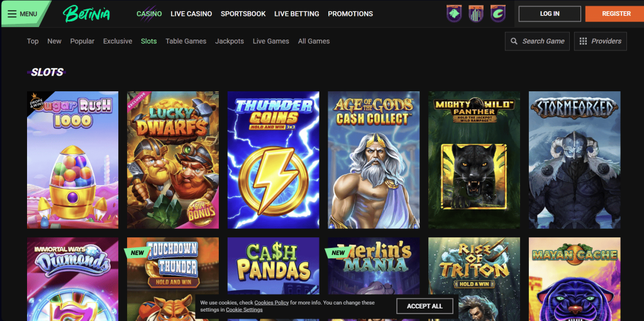Open Table Games category
This screenshot has height=321, width=644.
(x=186, y=41)
